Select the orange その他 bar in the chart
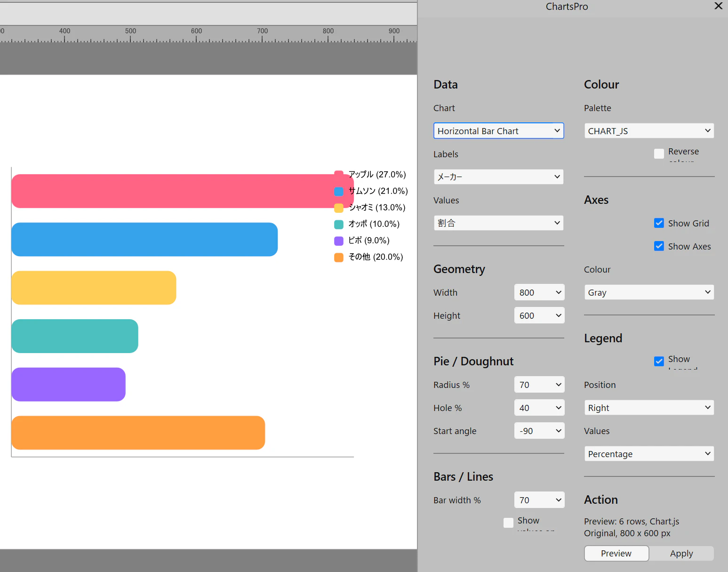728x572 pixels. 138,433
